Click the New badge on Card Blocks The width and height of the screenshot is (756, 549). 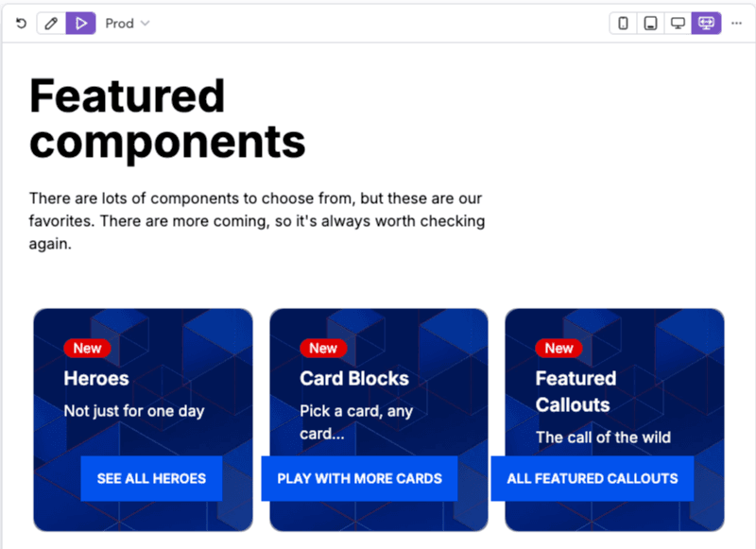[323, 348]
